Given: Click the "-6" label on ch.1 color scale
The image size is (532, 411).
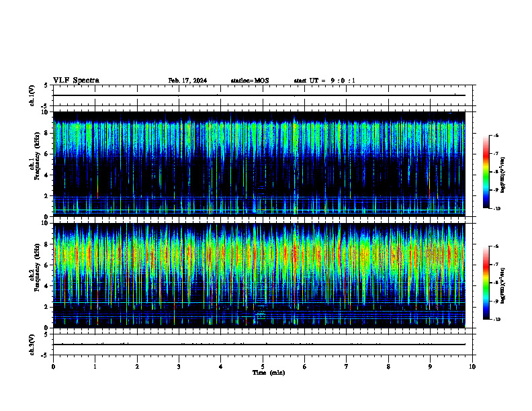Looking at the screenshot, I should pyautogui.click(x=496, y=135).
